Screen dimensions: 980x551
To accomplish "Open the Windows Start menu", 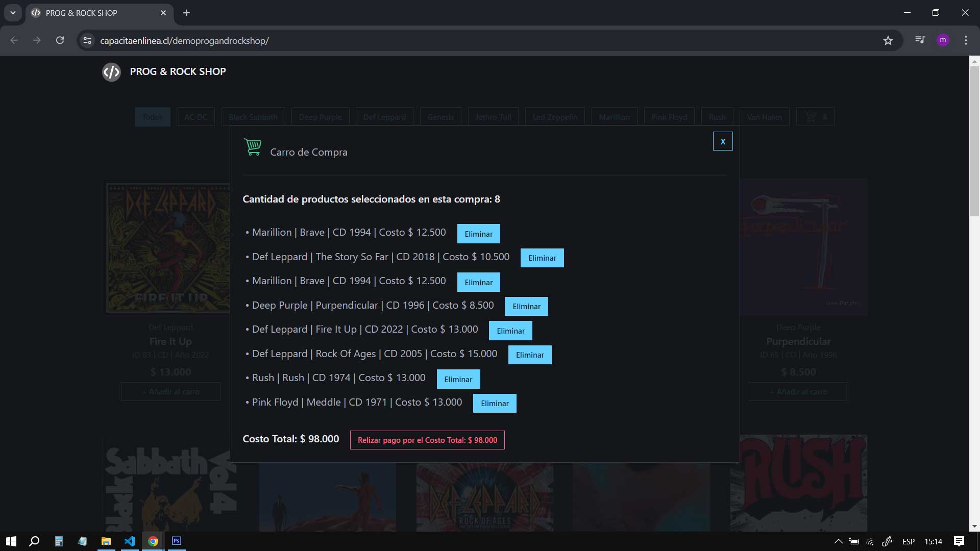I will click(11, 541).
